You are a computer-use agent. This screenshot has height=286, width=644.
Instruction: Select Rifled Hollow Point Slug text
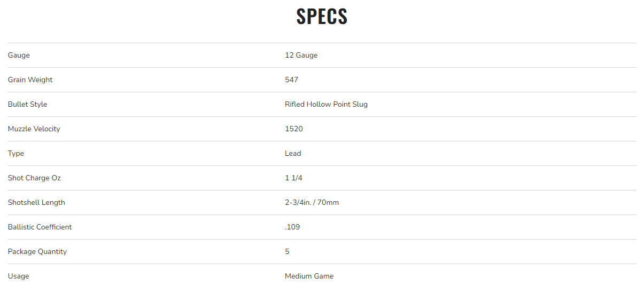coord(326,105)
